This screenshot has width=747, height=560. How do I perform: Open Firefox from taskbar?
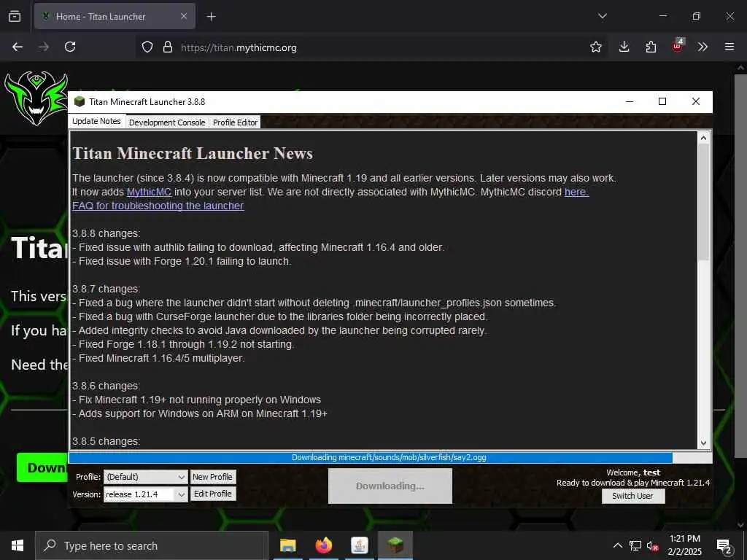tap(323, 545)
